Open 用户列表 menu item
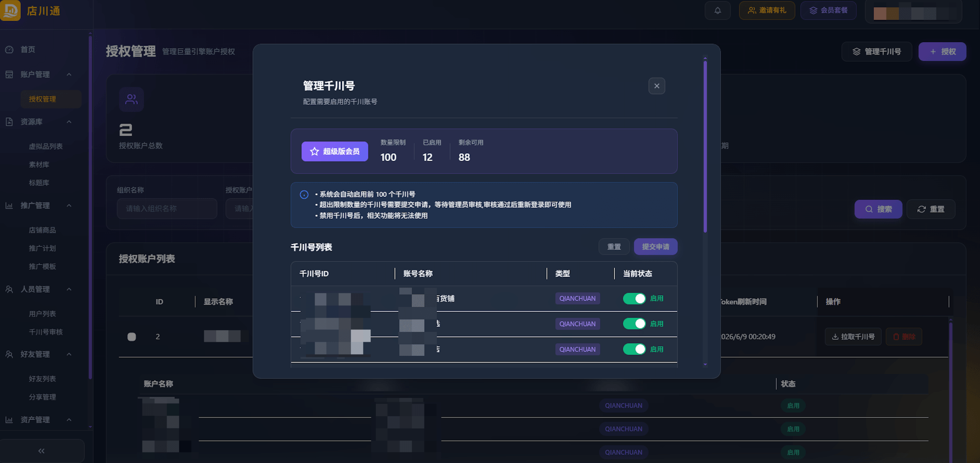The width and height of the screenshot is (980, 463). 42,314
